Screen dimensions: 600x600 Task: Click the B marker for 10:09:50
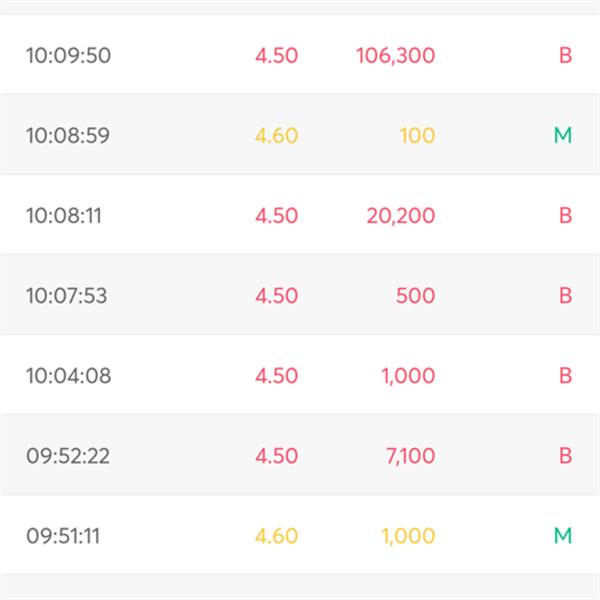coord(566,55)
